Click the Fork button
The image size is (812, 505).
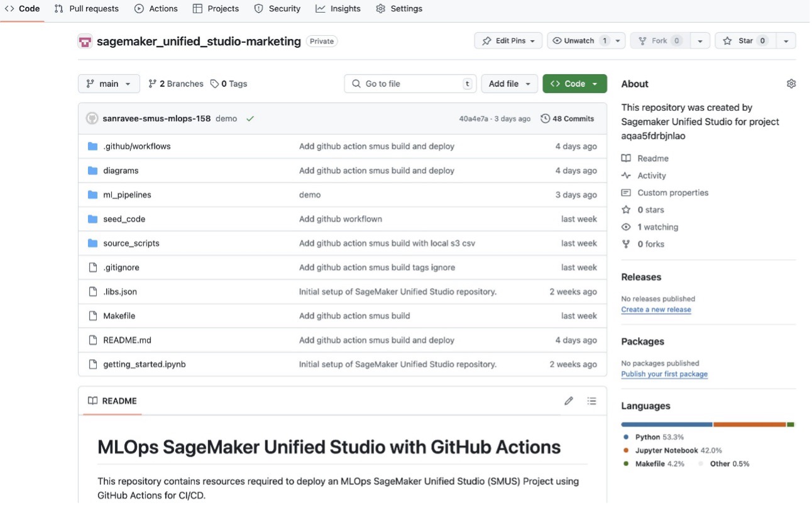point(659,41)
